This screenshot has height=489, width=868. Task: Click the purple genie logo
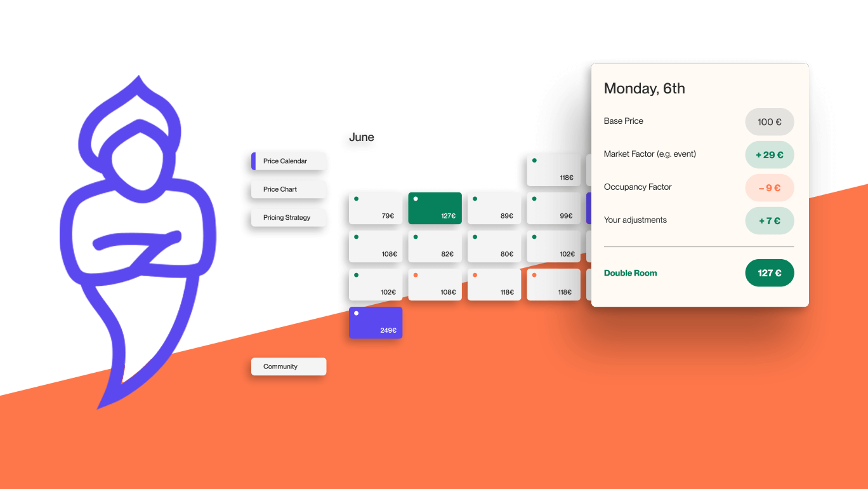click(138, 243)
